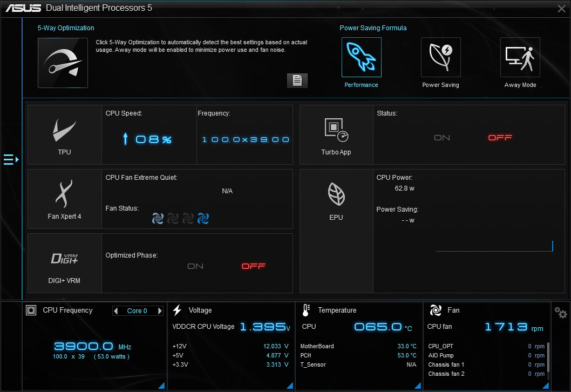This screenshot has height=392, width=571.
Task: Click the Power Saving label
Action: [x=440, y=85]
